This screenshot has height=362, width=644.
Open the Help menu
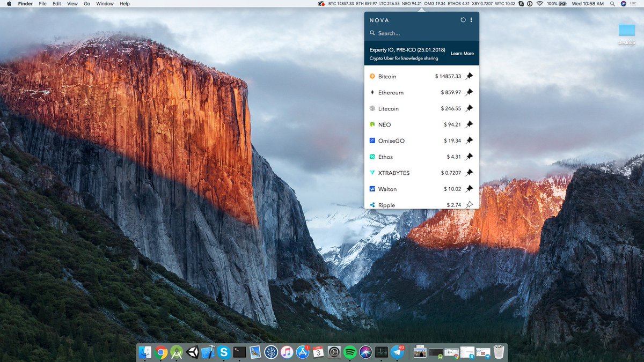tap(125, 4)
